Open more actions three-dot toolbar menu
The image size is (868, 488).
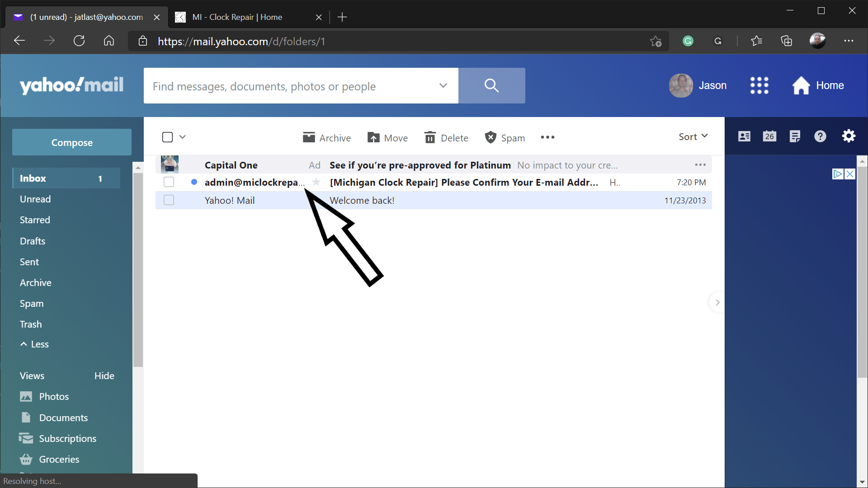[547, 137]
